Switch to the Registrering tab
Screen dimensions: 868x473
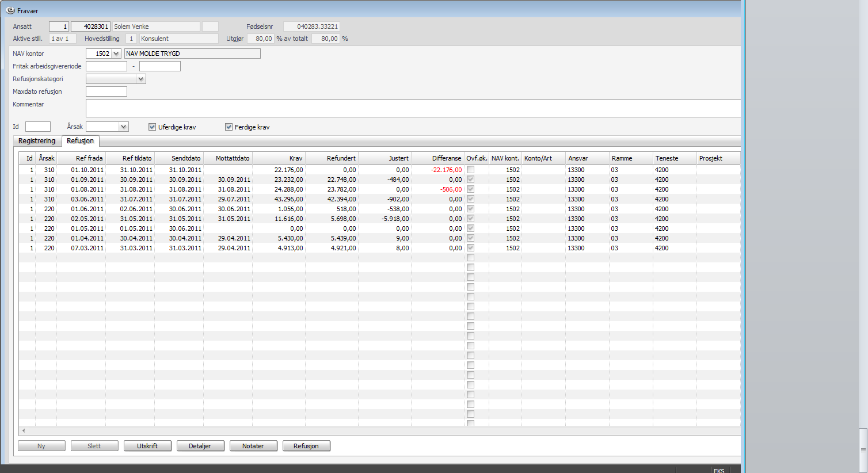click(37, 141)
